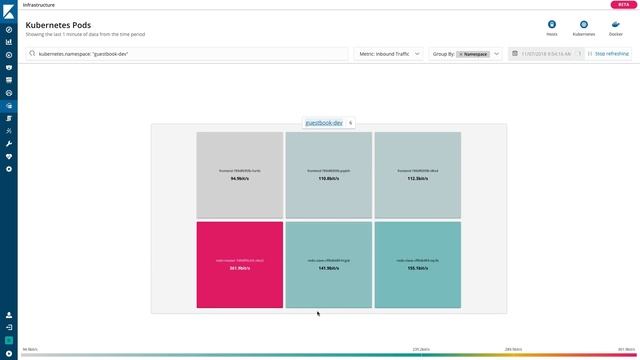Select the pod tile showing 155.1bit/s
The width and height of the screenshot is (640, 360).
point(418,264)
